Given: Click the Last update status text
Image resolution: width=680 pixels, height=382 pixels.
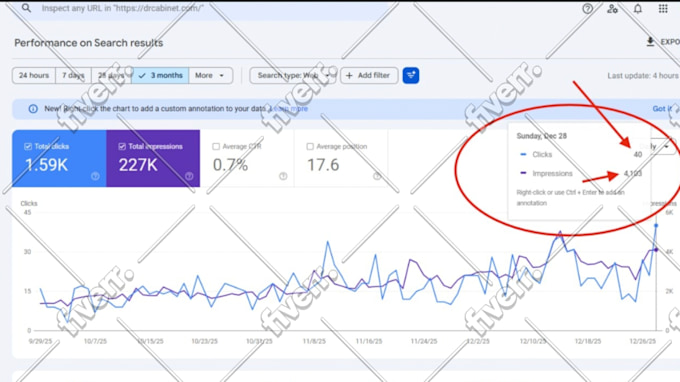Looking at the screenshot, I should click(643, 75).
